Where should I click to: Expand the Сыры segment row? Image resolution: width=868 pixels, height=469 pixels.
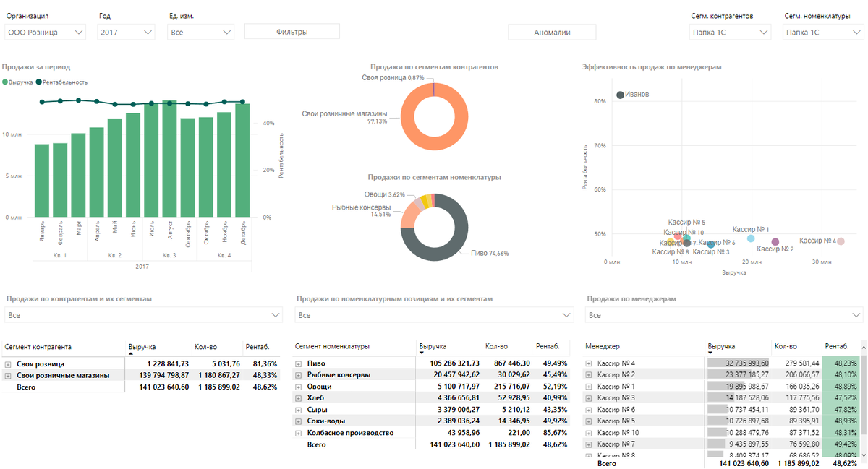point(299,410)
